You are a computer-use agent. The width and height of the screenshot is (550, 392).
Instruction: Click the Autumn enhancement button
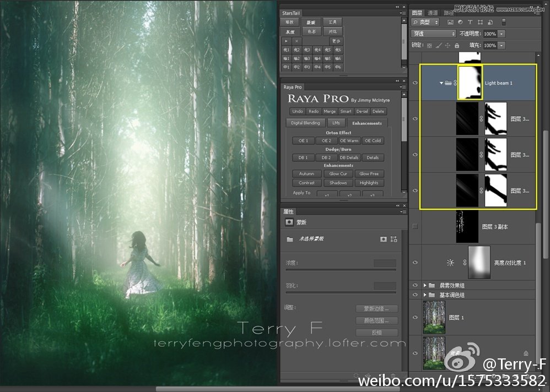tap(306, 174)
